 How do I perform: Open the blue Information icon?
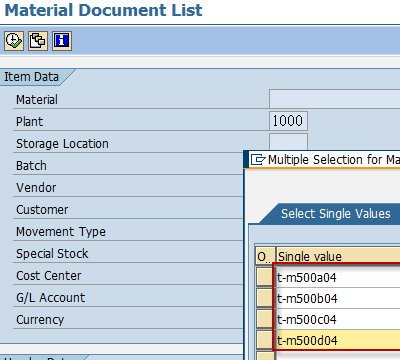(x=62, y=41)
